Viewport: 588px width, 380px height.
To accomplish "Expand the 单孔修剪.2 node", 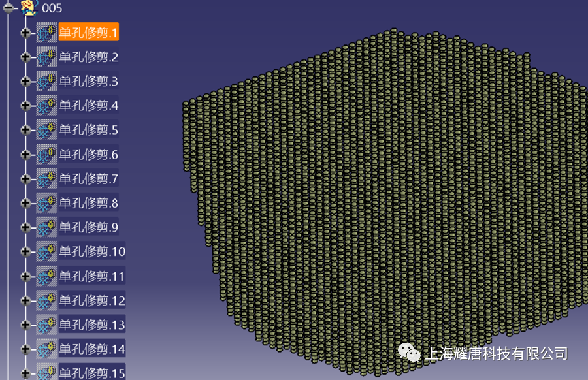I will pos(25,57).
